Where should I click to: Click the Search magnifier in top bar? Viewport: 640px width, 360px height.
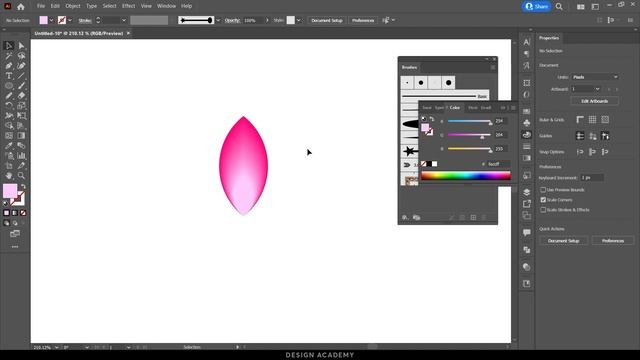pyautogui.click(x=559, y=7)
